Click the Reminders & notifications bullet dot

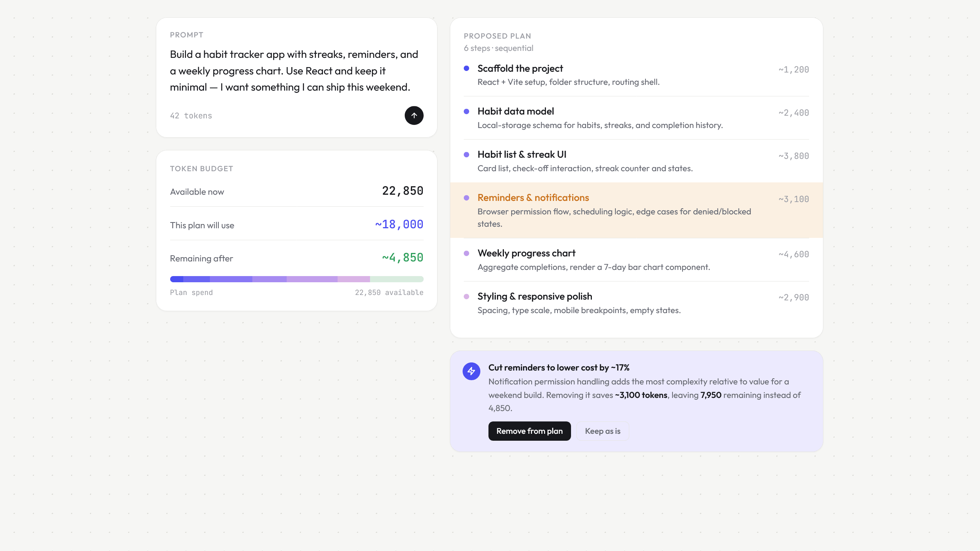point(466,198)
